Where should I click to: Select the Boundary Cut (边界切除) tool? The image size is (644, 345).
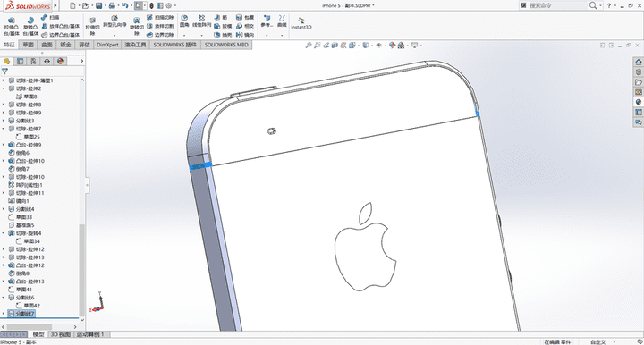160,35
